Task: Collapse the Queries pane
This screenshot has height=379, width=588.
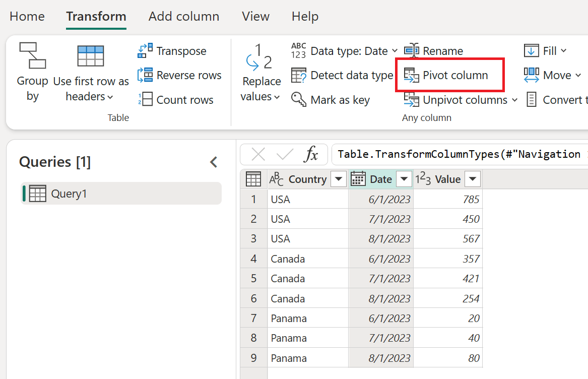Action: (213, 162)
